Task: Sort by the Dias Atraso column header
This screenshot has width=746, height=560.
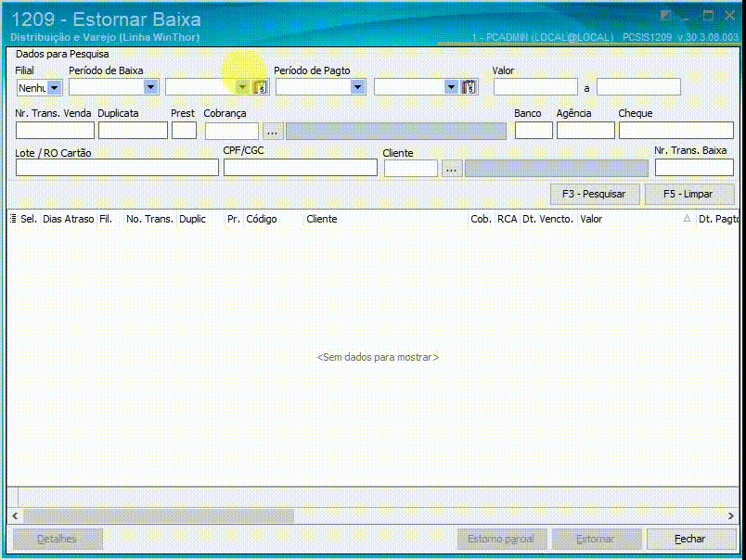Action: 68,219
